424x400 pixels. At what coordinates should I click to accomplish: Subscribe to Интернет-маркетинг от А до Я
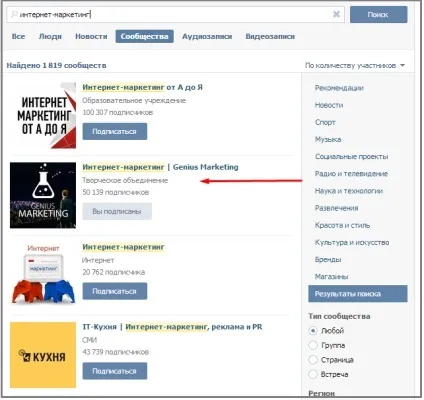[x=115, y=131]
